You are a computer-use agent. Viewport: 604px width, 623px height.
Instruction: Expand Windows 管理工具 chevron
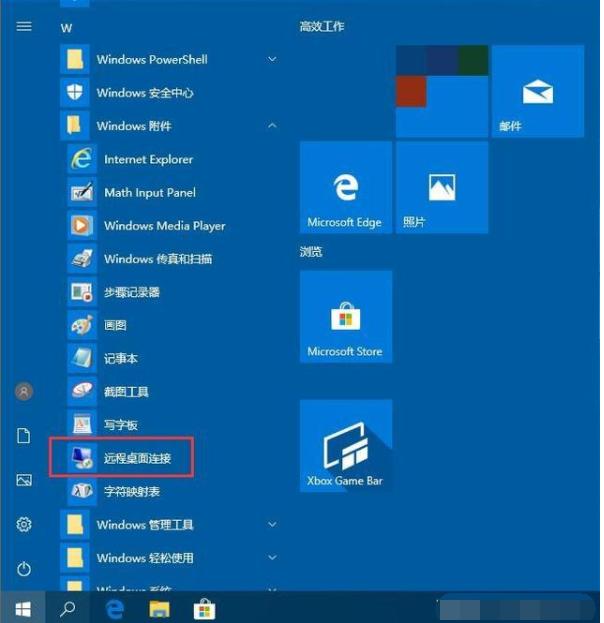point(272,524)
